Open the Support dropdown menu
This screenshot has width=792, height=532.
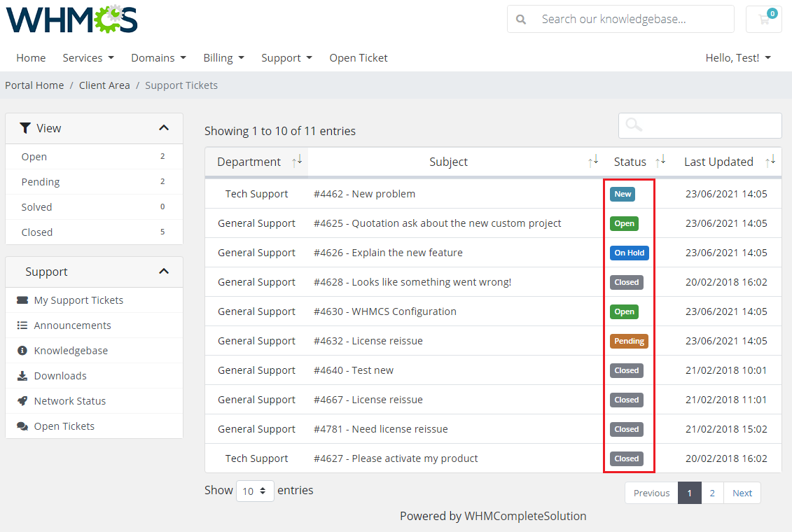click(x=286, y=58)
